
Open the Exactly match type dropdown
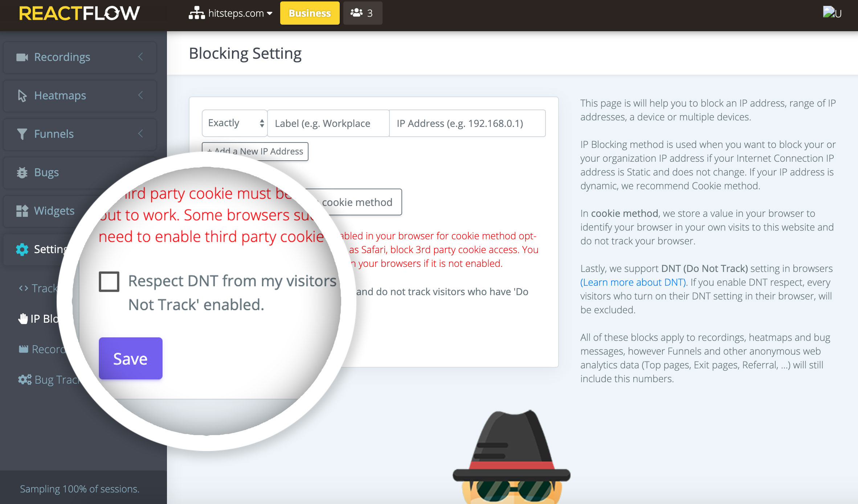pos(235,123)
